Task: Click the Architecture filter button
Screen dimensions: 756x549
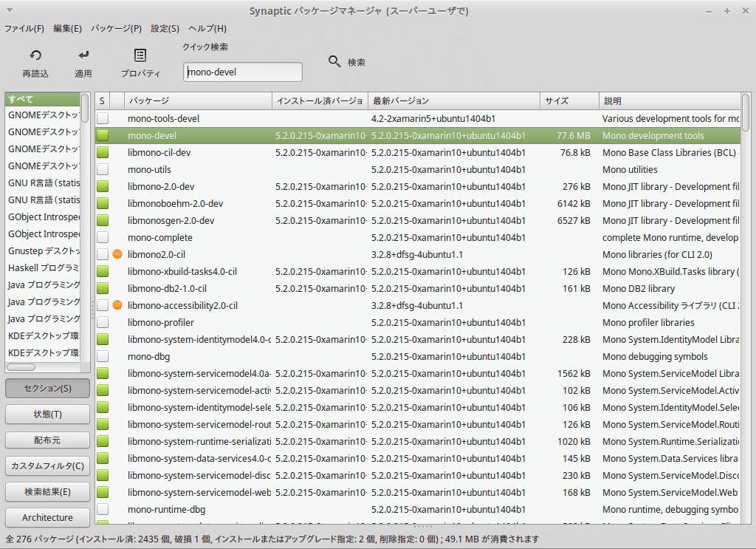Action: pyautogui.click(x=47, y=518)
